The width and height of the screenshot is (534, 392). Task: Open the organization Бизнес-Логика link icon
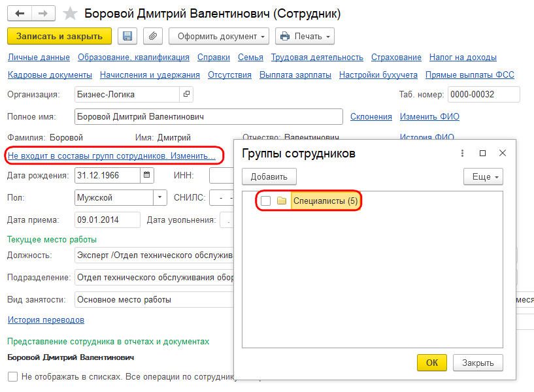tap(186, 94)
